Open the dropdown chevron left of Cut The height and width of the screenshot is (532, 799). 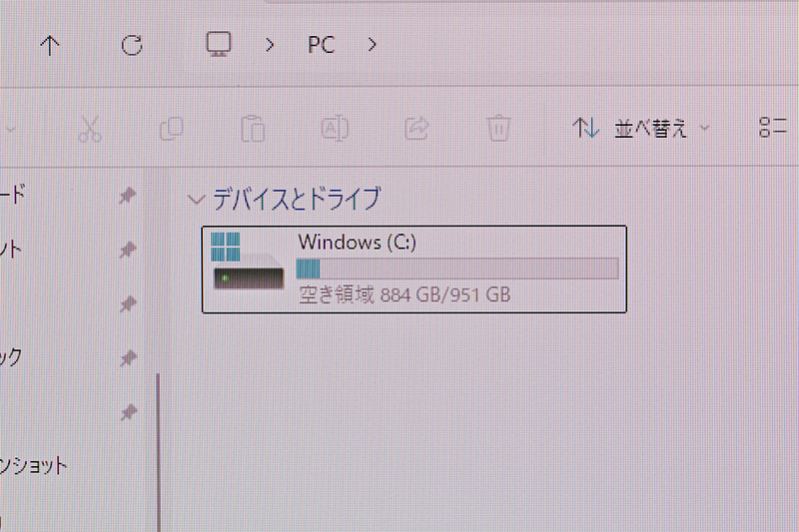point(11,130)
